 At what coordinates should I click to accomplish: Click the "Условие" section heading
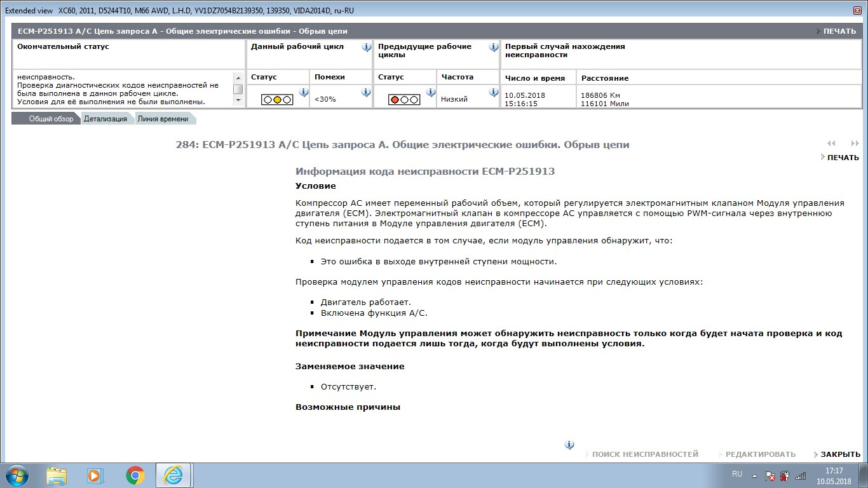tap(316, 186)
